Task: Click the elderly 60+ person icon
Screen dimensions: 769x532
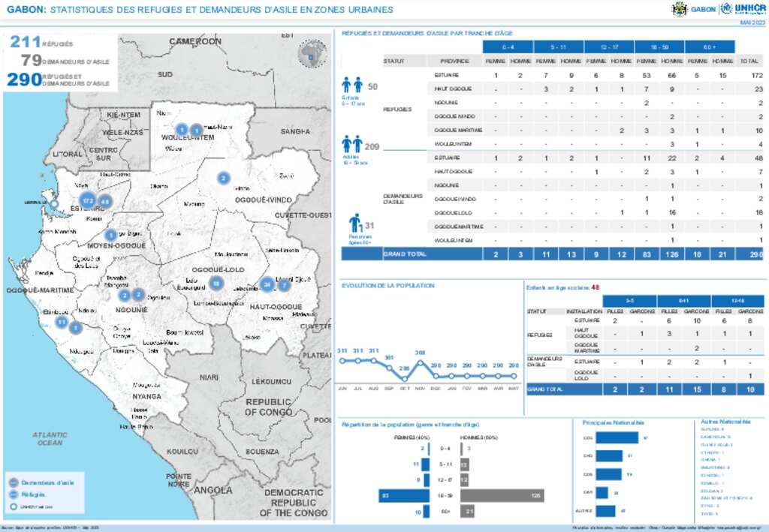Action: point(355,222)
